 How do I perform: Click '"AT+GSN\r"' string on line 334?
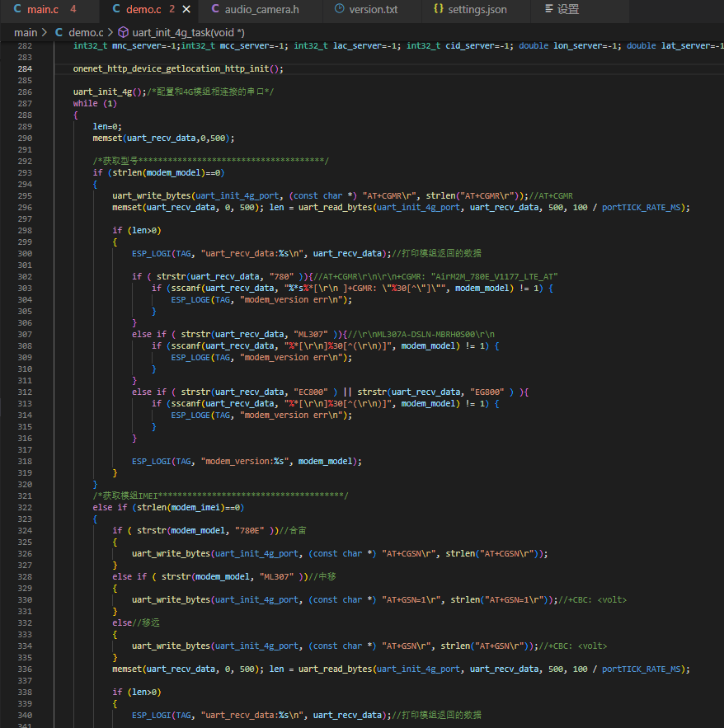pos(407,646)
